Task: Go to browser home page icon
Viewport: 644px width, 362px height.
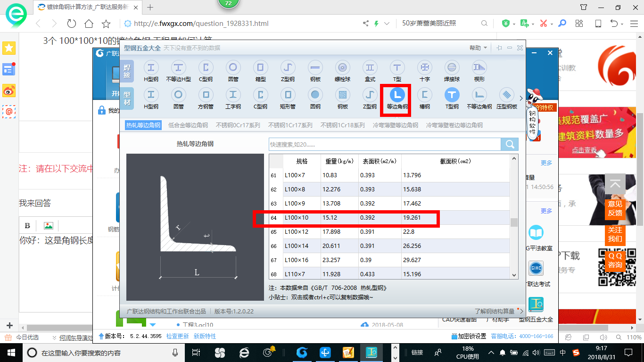Action: click(89, 24)
